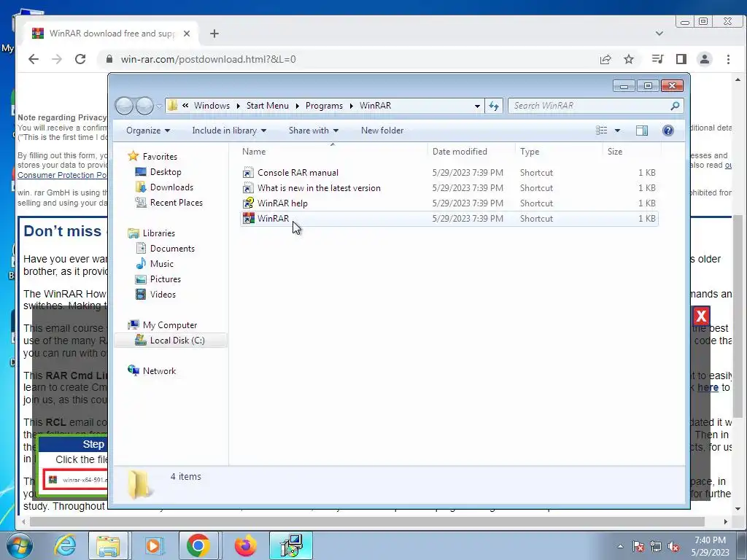Toggle the preview pane button
Image resolution: width=747 pixels, height=560 pixels.
[642, 131]
